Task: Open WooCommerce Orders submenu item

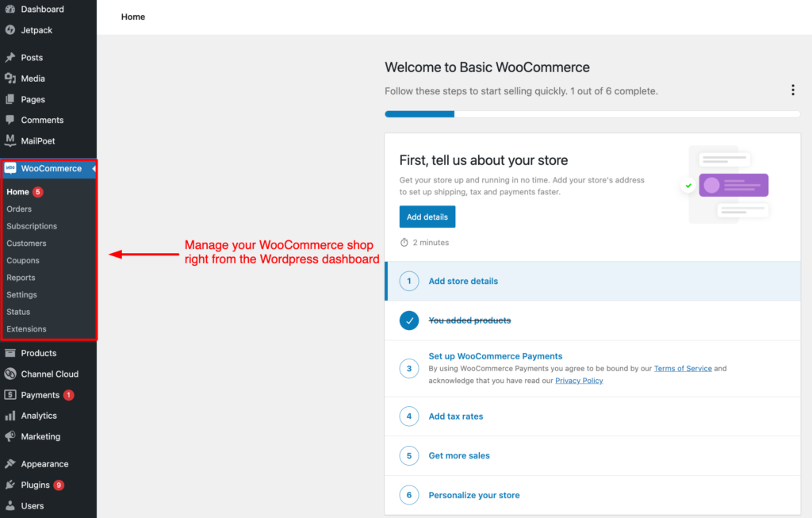Action: 19,209
